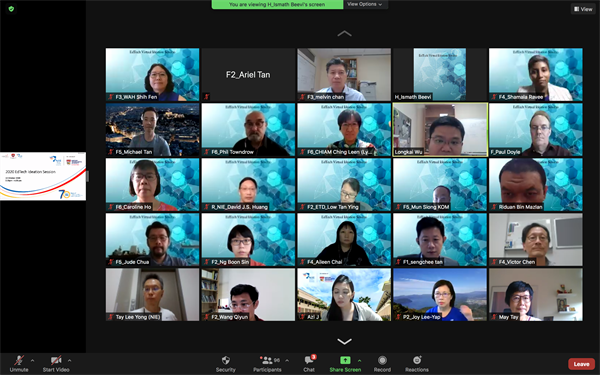Screen dimensions: 600x375
Task: Select Longkai Wu highlighted video tile
Action: pyautogui.click(x=440, y=130)
